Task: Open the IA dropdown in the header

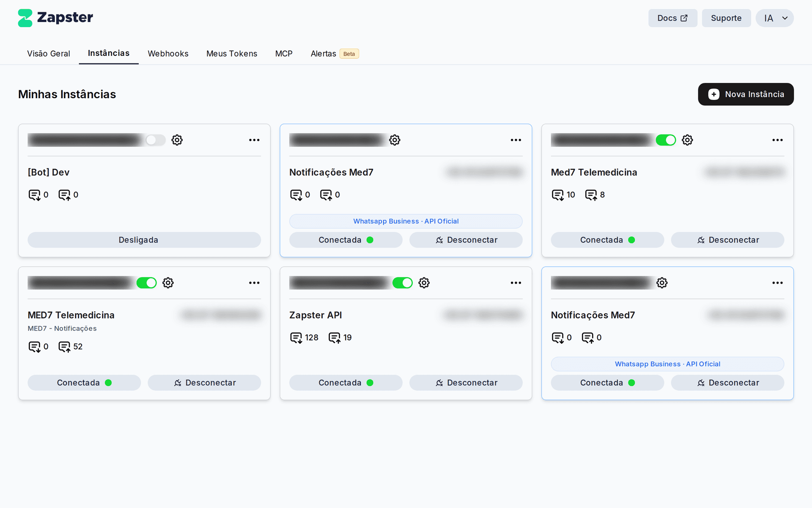Action: [x=774, y=18]
